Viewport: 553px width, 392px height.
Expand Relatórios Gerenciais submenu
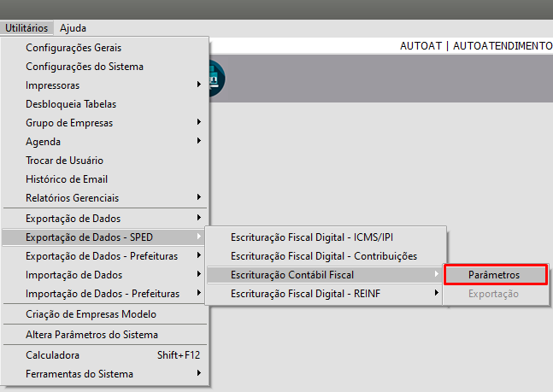click(73, 198)
